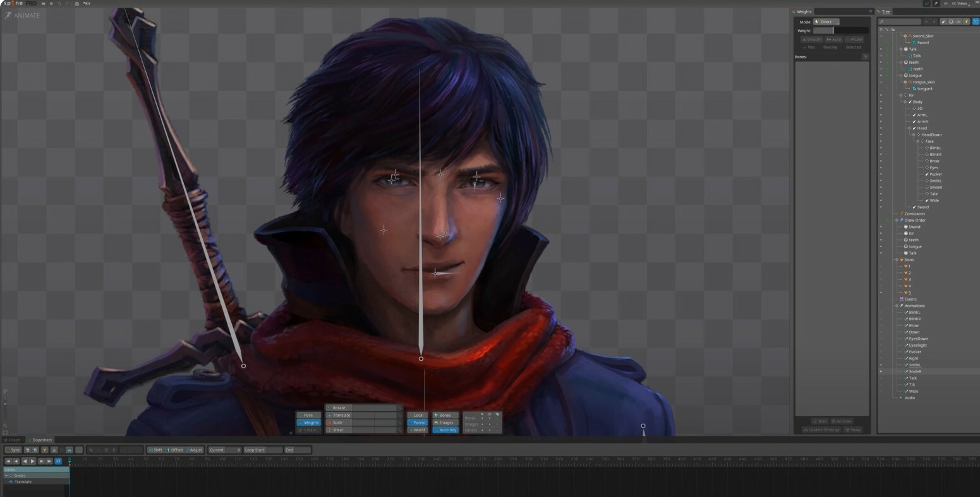Jump to last frame in timeline

(x=49, y=462)
